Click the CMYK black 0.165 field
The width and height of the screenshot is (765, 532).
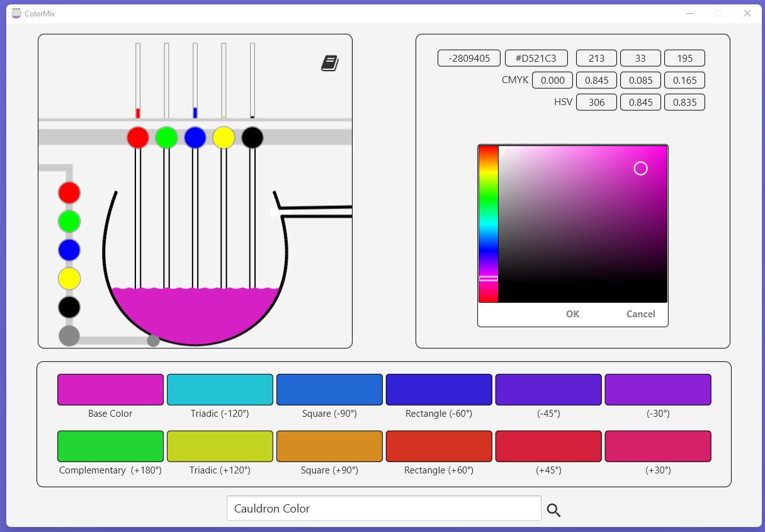(684, 80)
